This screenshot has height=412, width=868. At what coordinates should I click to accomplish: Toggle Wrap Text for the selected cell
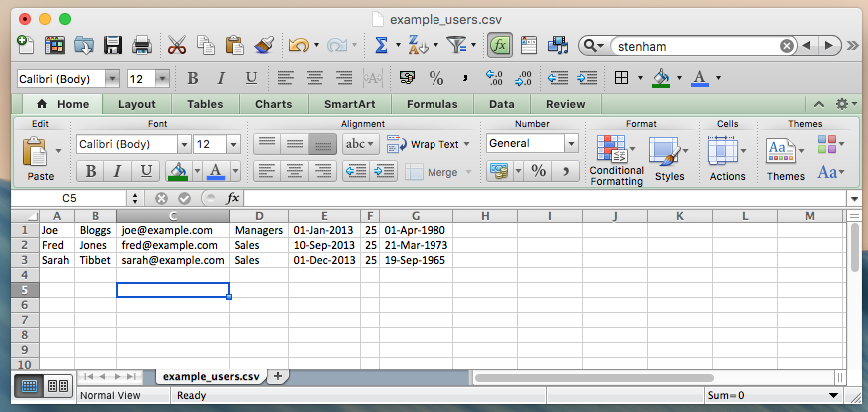423,144
